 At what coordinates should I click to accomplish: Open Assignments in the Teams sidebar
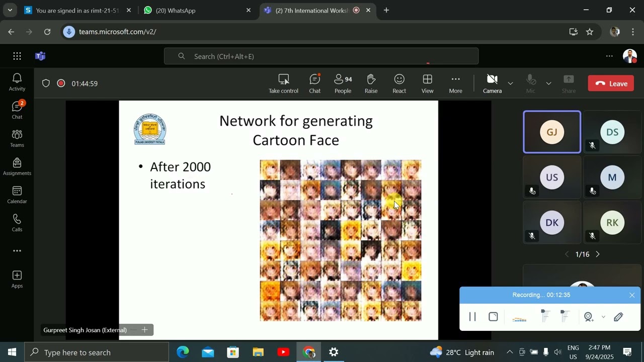17,166
